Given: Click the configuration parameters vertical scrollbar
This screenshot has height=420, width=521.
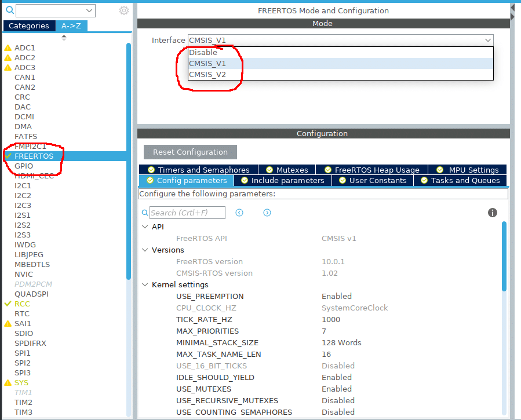Looking at the screenshot, I should pos(504,256).
